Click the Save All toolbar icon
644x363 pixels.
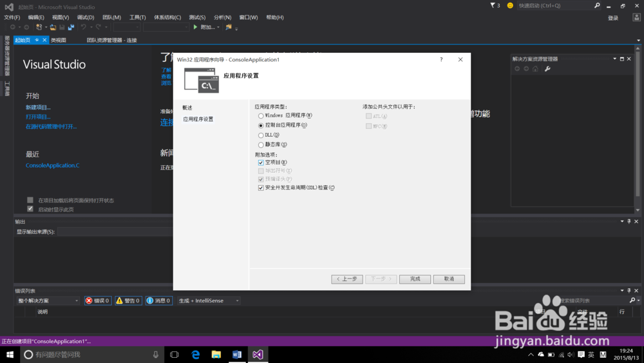pos(70,27)
